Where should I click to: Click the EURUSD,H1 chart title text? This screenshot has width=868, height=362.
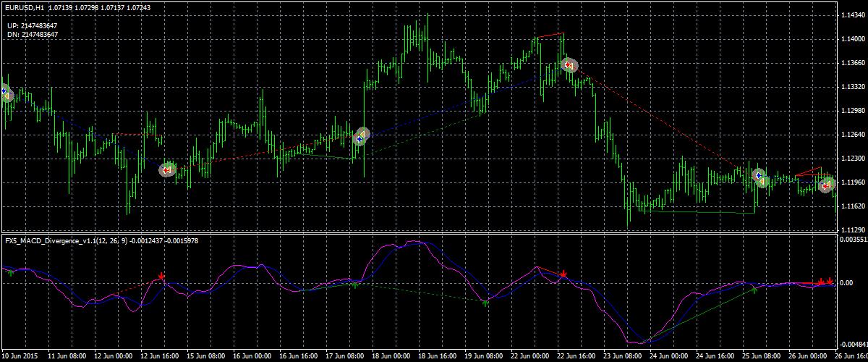pyautogui.click(x=26, y=6)
